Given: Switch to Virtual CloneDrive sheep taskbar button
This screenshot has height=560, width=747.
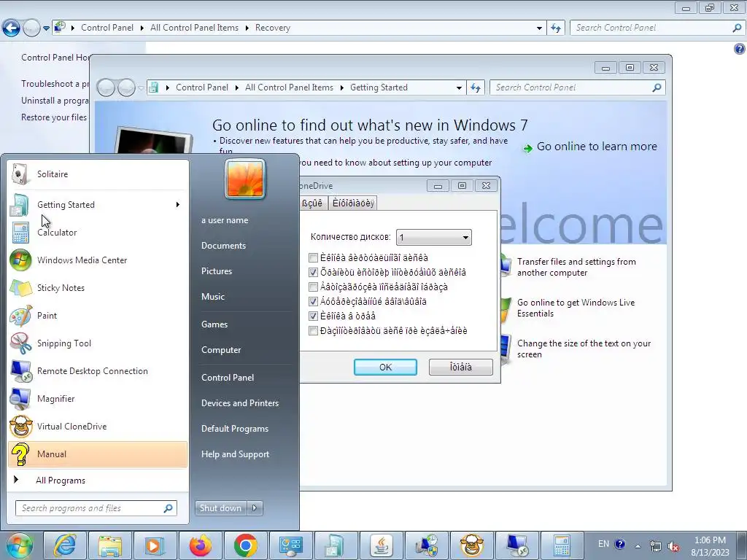Looking at the screenshot, I should (471, 545).
